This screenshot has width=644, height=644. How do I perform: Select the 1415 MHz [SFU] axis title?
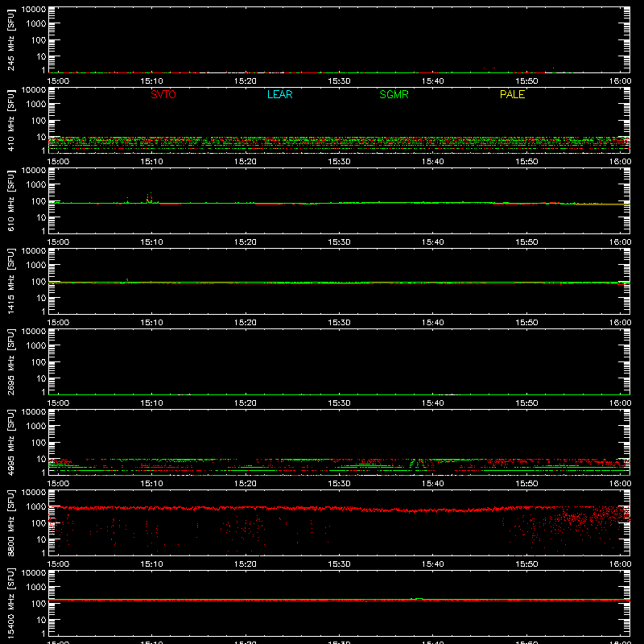tap(10, 281)
